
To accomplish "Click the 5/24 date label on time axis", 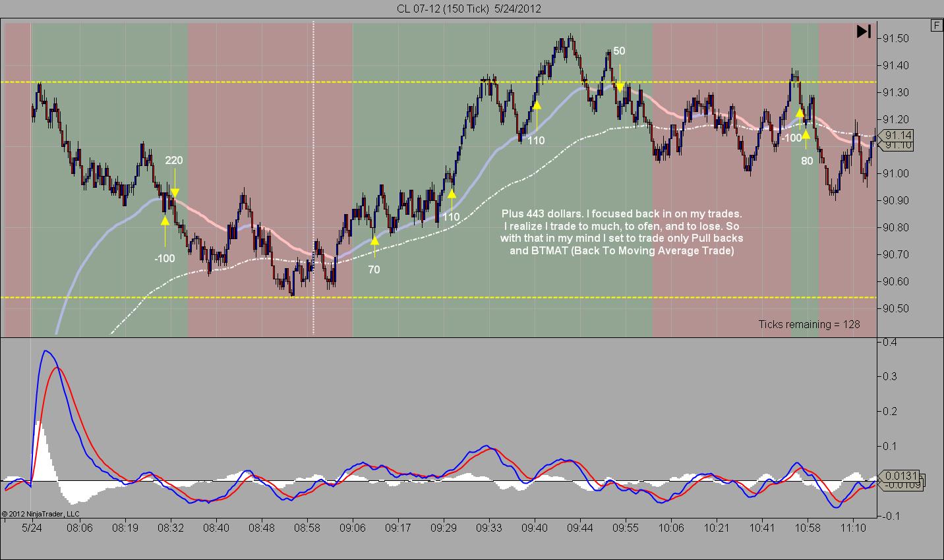I will coord(32,528).
